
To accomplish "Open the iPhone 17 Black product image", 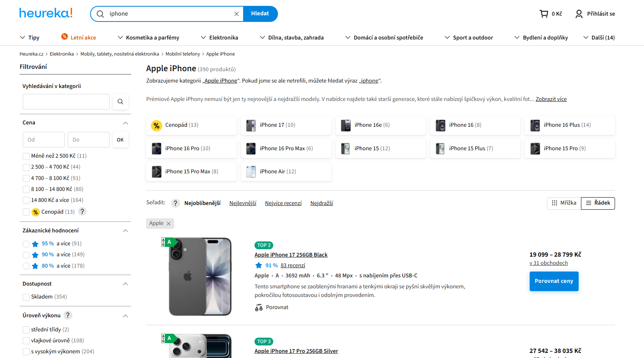I will point(200,277).
